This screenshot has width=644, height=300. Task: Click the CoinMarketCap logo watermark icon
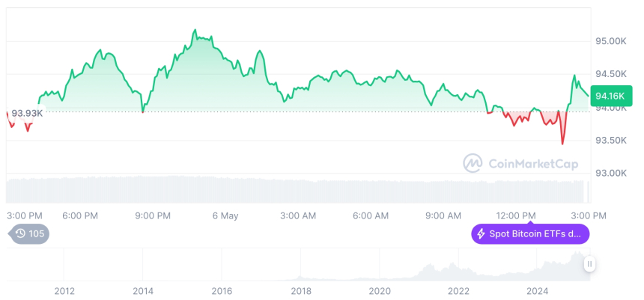point(473,163)
